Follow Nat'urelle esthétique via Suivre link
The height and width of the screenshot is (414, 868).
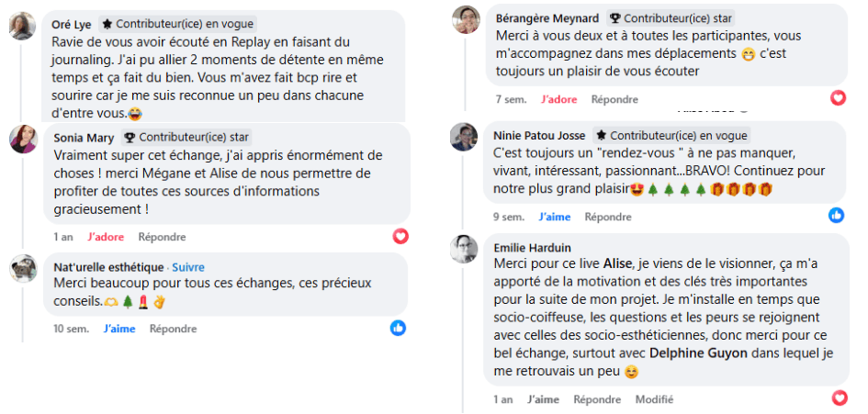pos(188,268)
